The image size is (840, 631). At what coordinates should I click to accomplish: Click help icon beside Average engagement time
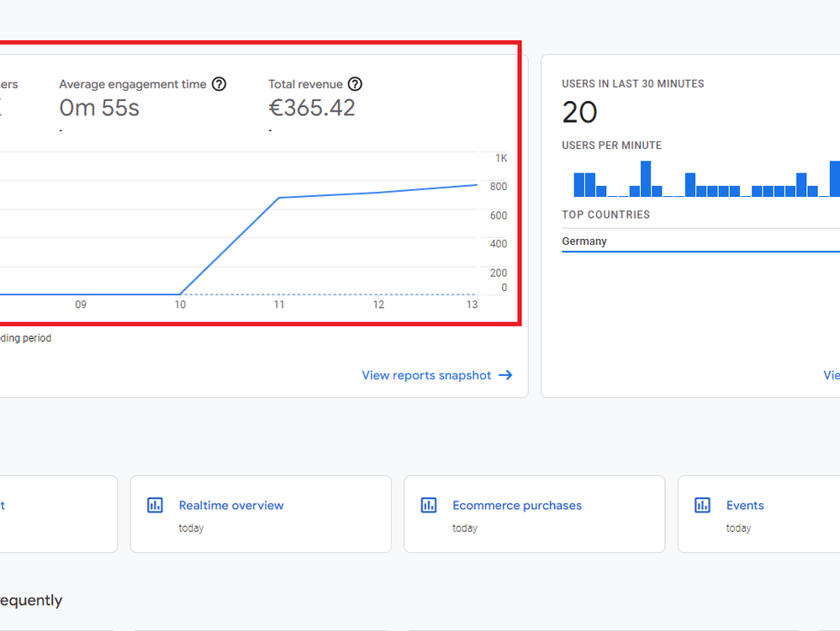[x=219, y=84]
